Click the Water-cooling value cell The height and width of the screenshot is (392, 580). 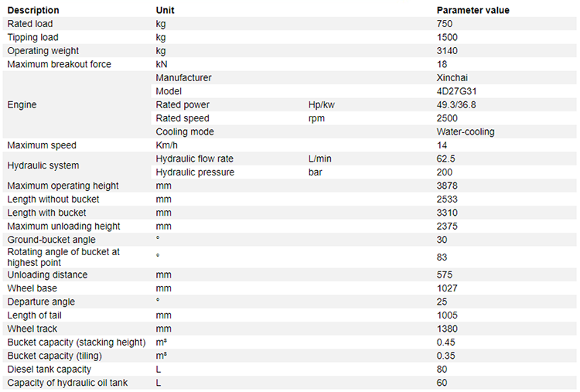click(466, 131)
